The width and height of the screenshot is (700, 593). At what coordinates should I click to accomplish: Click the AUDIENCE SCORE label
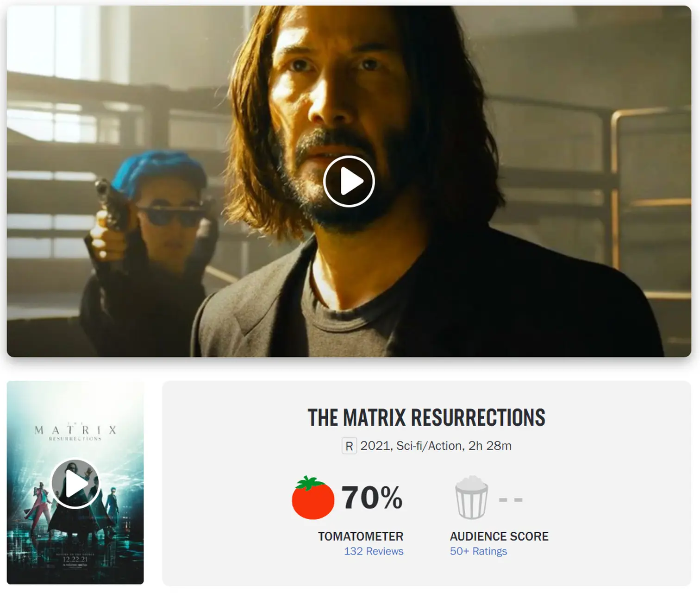point(499,536)
